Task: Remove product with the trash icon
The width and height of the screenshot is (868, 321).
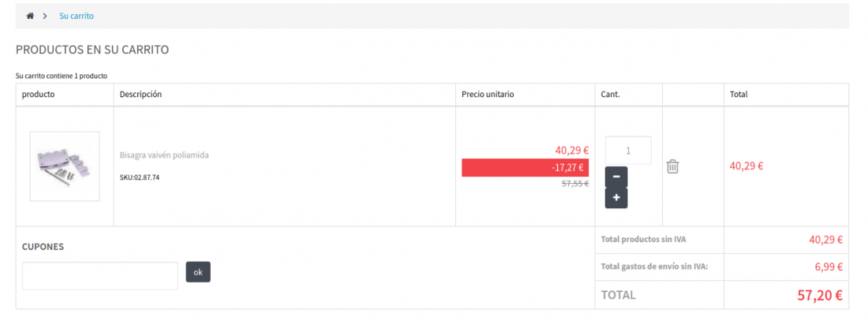Action: click(x=672, y=166)
